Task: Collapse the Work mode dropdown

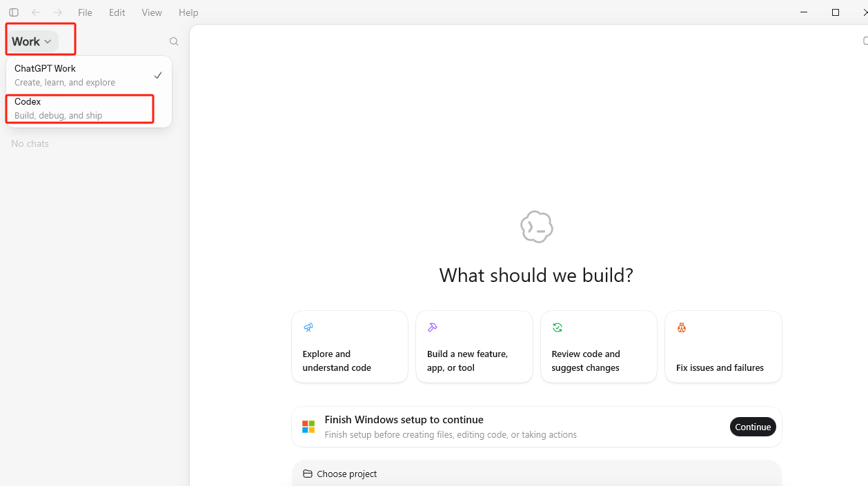Action: [32, 41]
